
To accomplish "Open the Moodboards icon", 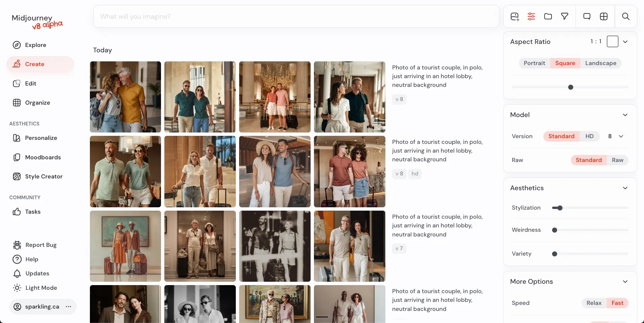I will pos(16,157).
